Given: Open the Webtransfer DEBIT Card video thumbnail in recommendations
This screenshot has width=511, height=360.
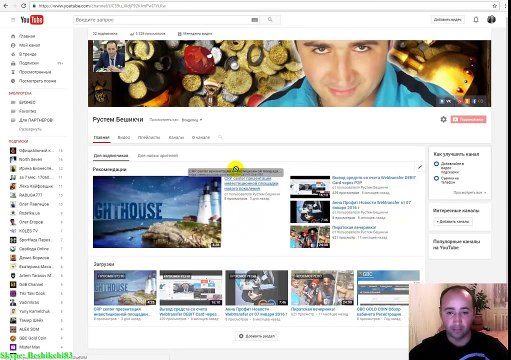Looking at the screenshot, I should (310, 187).
